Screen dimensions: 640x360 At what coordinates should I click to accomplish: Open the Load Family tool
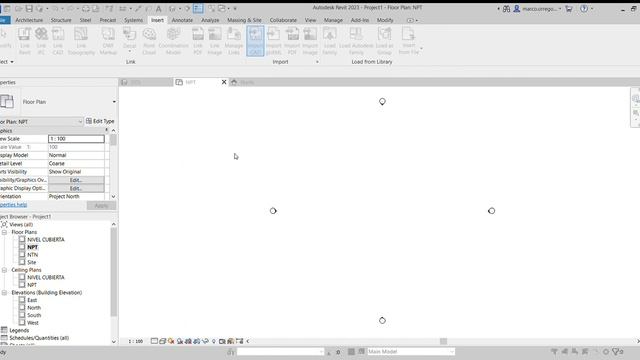pyautogui.click(x=329, y=41)
